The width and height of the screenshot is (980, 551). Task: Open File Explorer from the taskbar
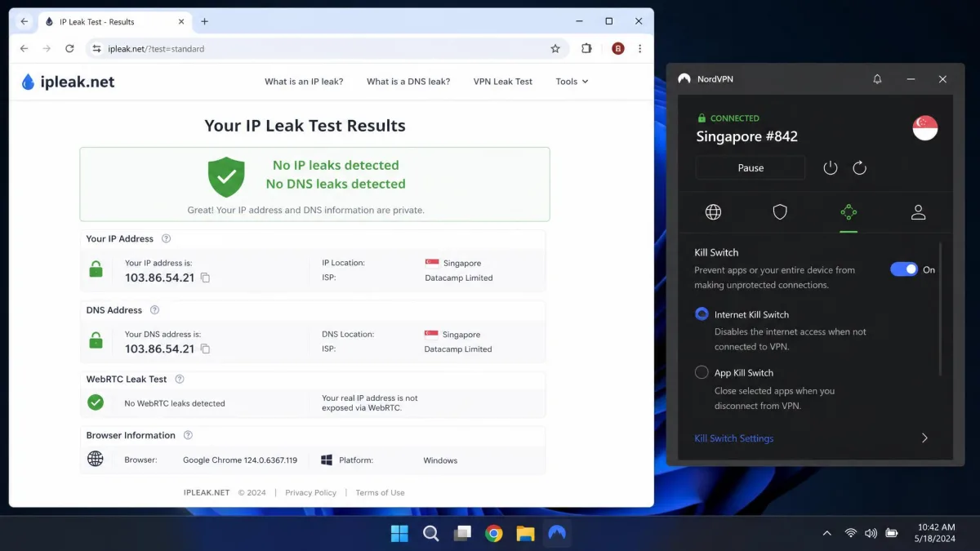[x=525, y=534]
